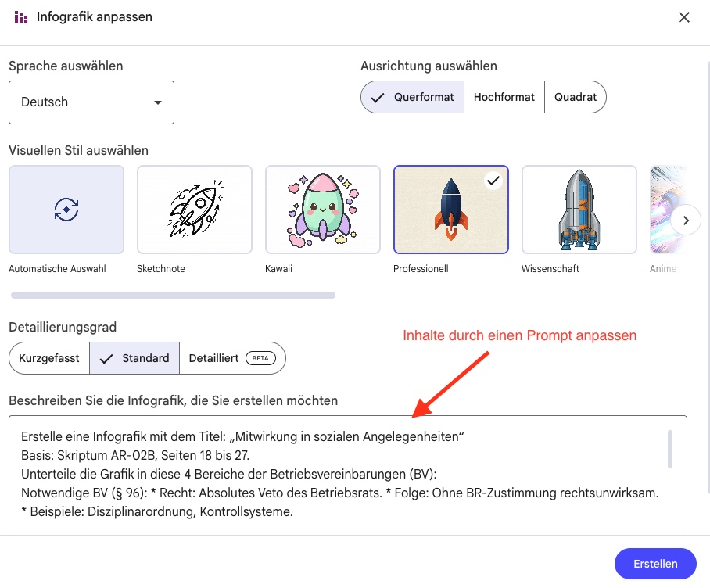This screenshot has height=588, width=710.
Task: Select the Sketchnote rocket style thumbnail
Action: point(195,210)
